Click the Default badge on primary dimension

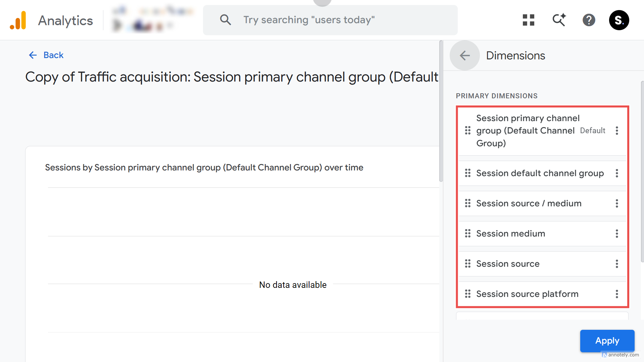[593, 131]
